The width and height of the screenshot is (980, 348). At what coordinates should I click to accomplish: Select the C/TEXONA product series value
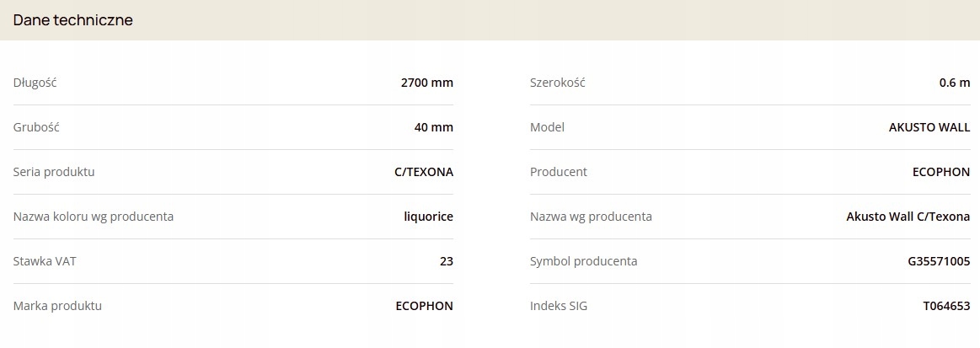pos(424,172)
